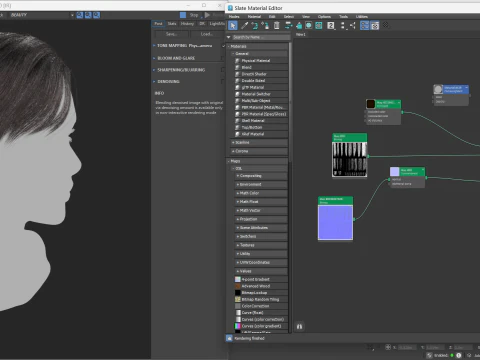Toggle Show Background in Preview icon
This screenshot has width=480, height=360.
[x=319, y=25]
